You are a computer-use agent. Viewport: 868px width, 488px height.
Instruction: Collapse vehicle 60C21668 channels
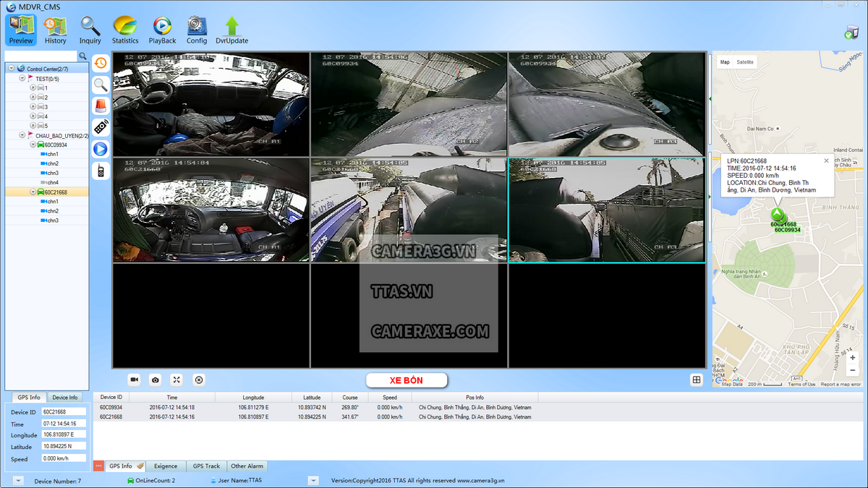tap(33, 192)
